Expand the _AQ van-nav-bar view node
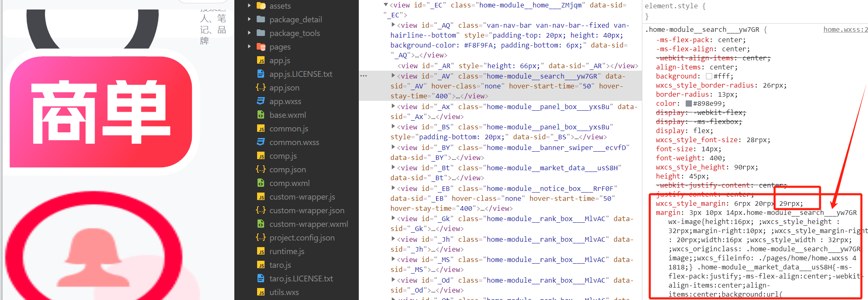The height and width of the screenshot is (300, 868). click(x=393, y=25)
